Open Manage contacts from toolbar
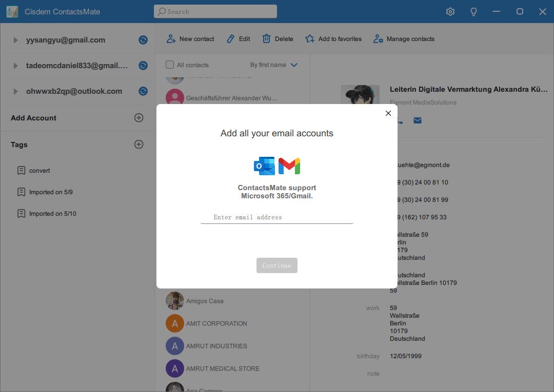 (x=404, y=39)
